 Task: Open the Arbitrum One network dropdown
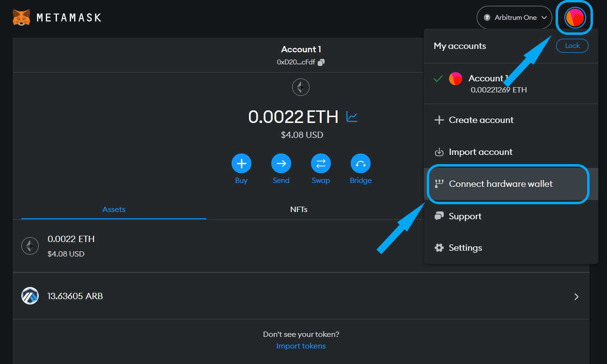click(x=514, y=17)
